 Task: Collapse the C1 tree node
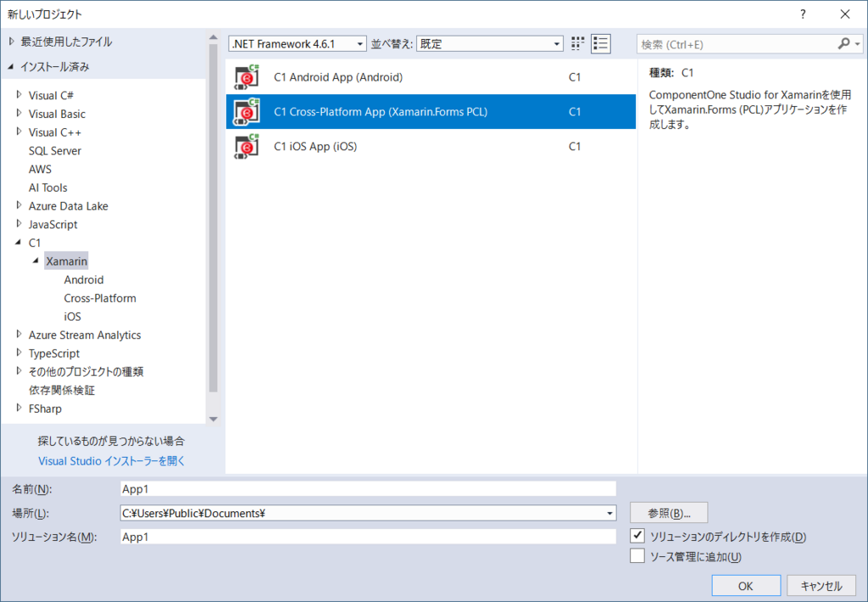(x=19, y=242)
